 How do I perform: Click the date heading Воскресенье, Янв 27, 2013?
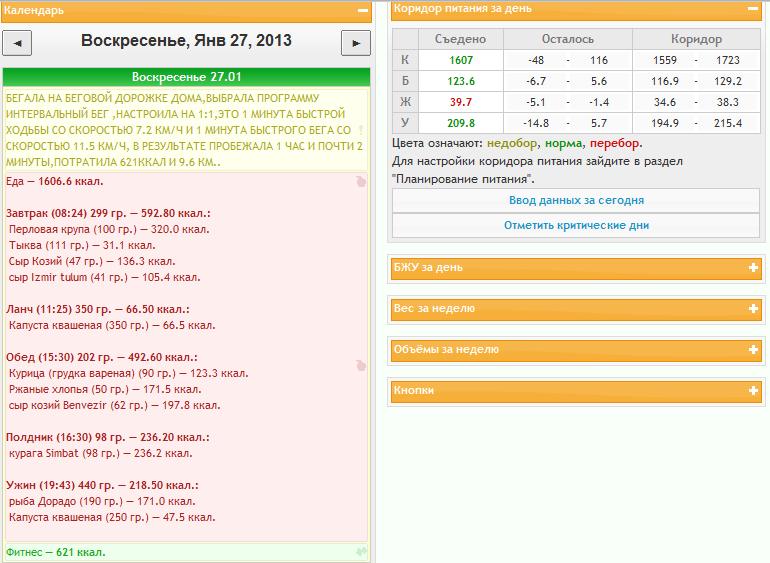click(186, 40)
